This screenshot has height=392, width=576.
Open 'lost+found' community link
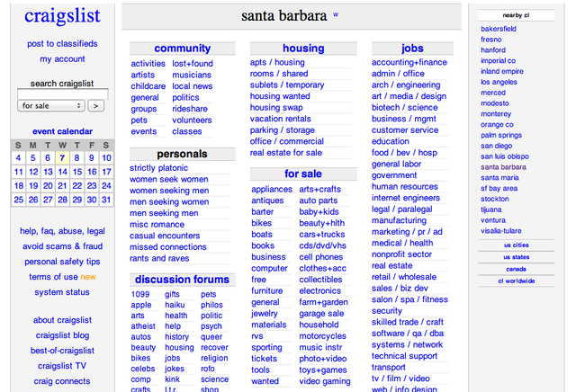[193, 64]
